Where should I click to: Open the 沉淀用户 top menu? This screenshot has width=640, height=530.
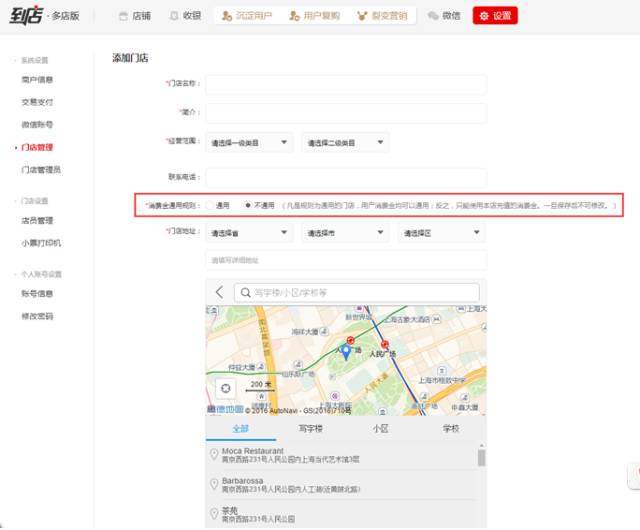(247, 16)
